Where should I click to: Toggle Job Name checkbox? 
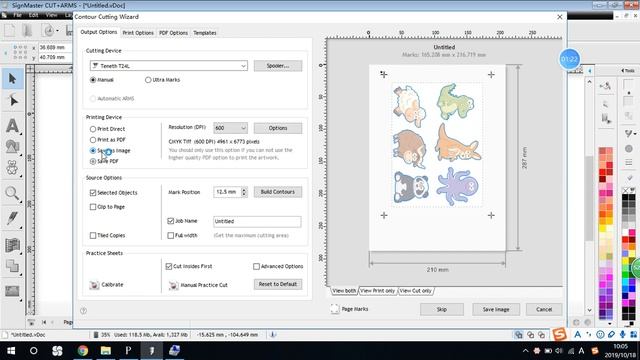click(171, 221)
